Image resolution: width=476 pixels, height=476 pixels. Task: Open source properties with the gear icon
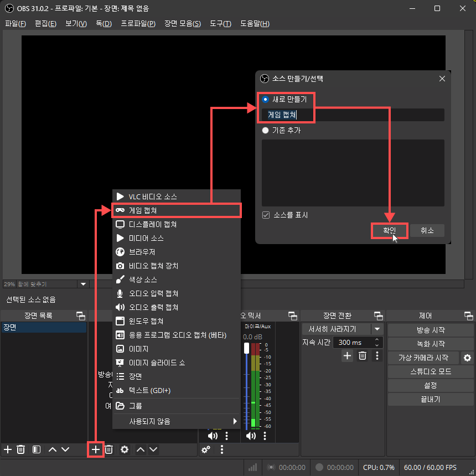coord(125,449)
